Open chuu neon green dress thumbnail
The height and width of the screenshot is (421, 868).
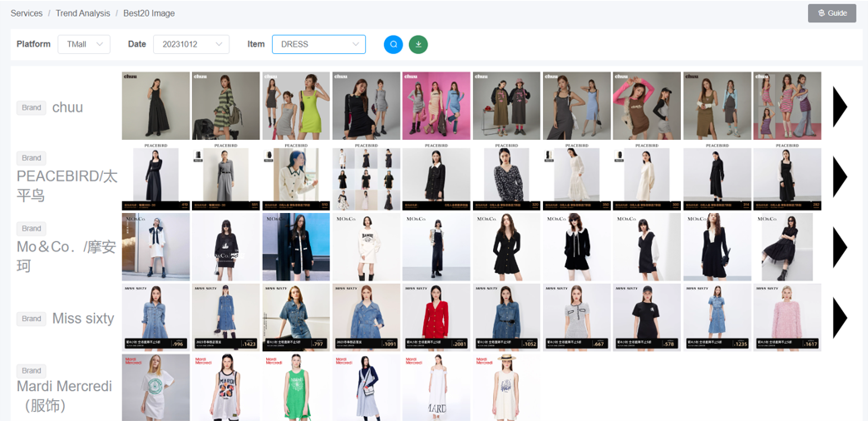tap(296, 106)
